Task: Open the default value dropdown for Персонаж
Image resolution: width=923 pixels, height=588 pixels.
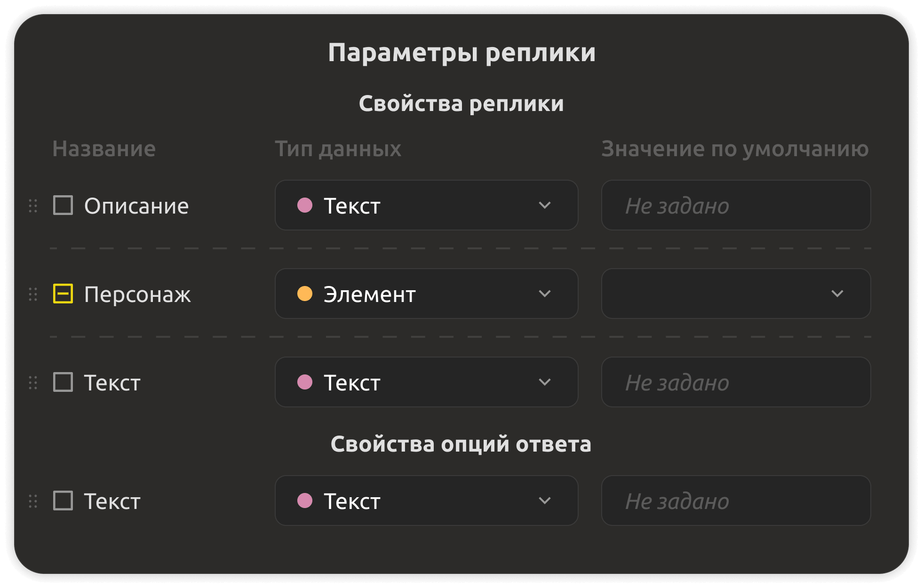Action: tap(736, 294)
